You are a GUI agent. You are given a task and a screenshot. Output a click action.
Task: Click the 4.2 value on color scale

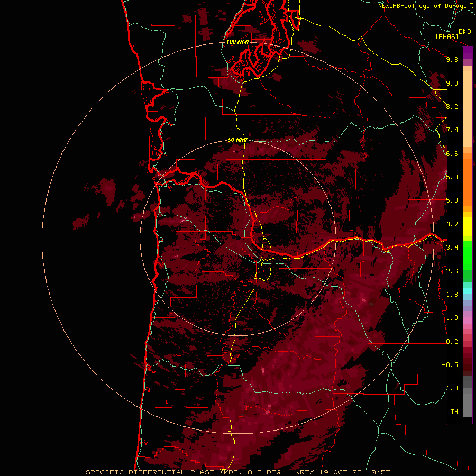pos(452,224)
